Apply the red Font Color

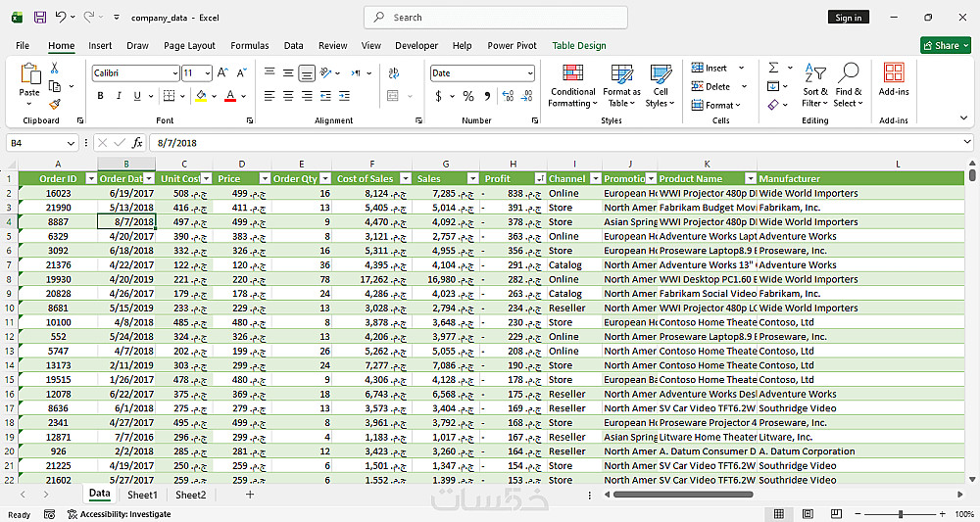(230, 96)
